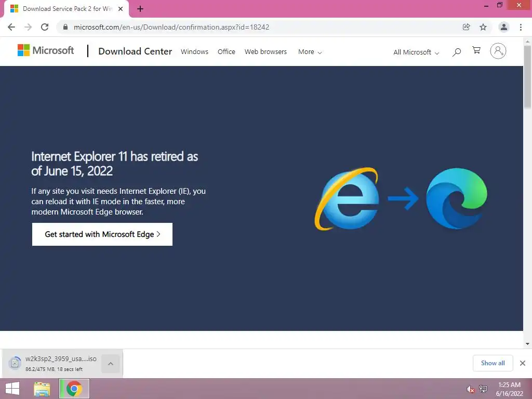
Task: Click the Microsoft Edge logo image
Action: 456,198
